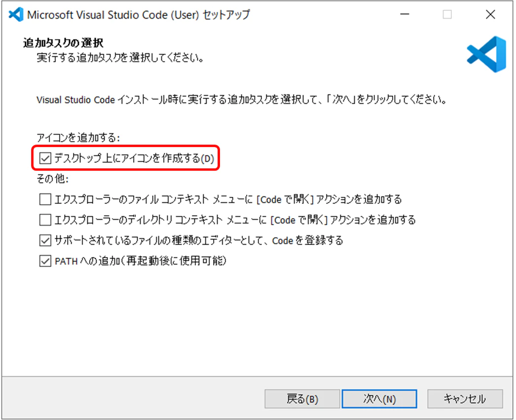Click the VS Code icon in title bar
Viewport: 516px width, 420px height.
click(x=16, y=14)
